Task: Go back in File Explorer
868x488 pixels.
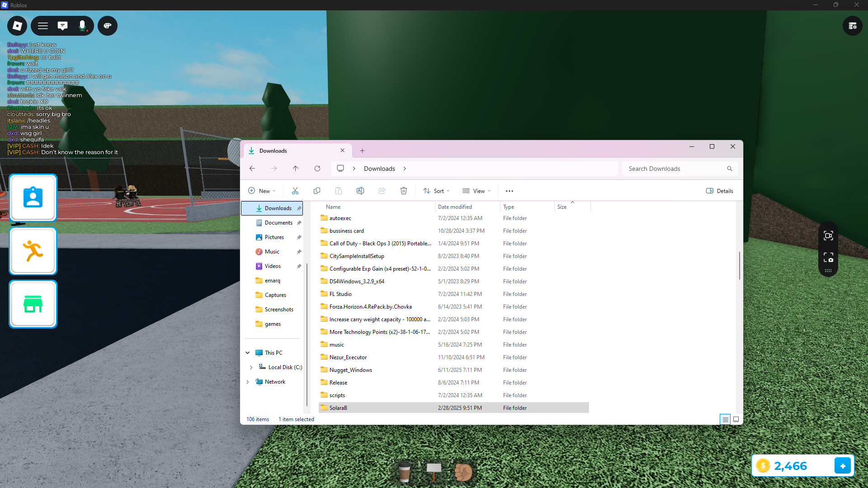Action: [x=252, y=169]
